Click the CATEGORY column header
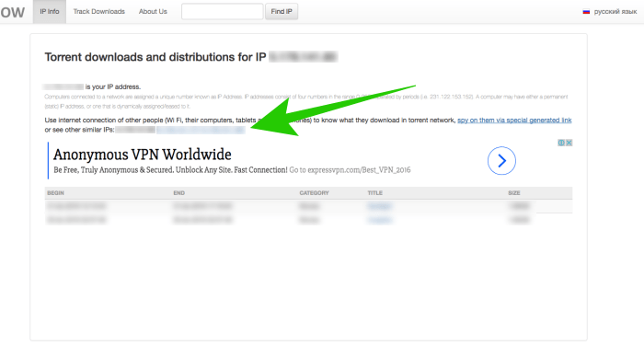The image size is (644, 345). (x=315, y=193)
